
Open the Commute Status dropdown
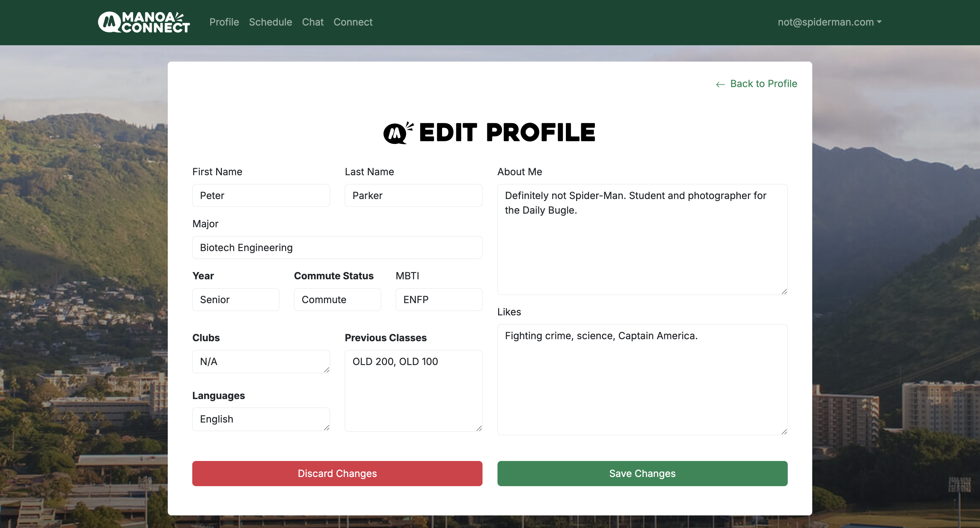(337, 300)
